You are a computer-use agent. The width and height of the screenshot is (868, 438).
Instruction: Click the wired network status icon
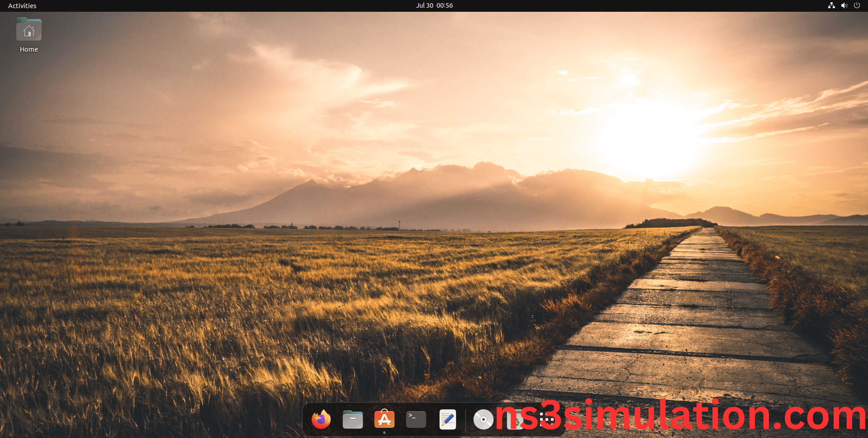click(831, 5)
